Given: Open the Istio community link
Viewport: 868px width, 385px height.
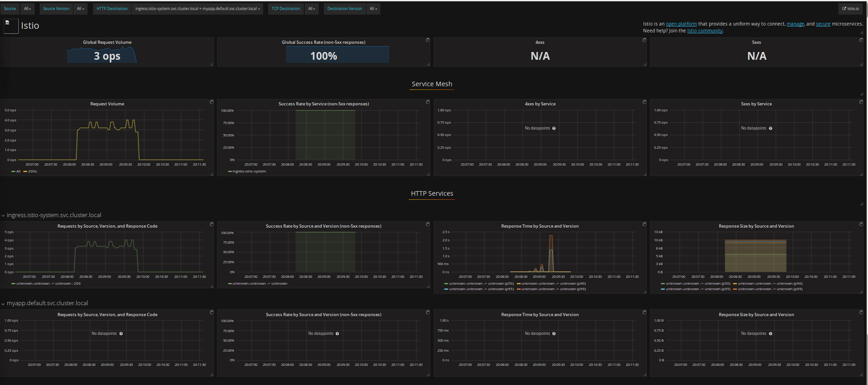Looking at the screenshot, I should point(705,31).
